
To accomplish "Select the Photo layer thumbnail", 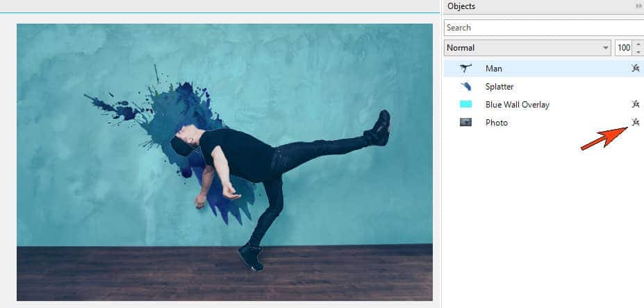I will click(465, 122).
